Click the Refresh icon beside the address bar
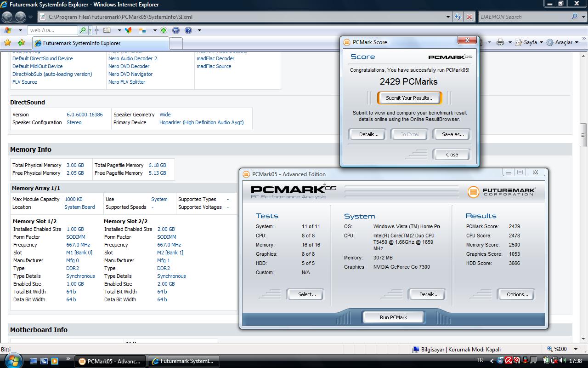This screenshot has width=588, height=368. (458, 17)
